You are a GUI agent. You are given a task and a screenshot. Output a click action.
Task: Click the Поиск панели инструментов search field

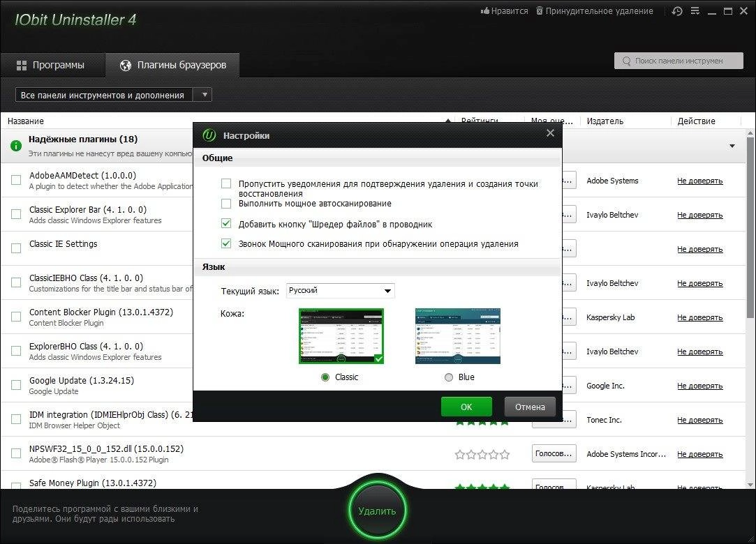pyautogui.click(x=679, y=61)
